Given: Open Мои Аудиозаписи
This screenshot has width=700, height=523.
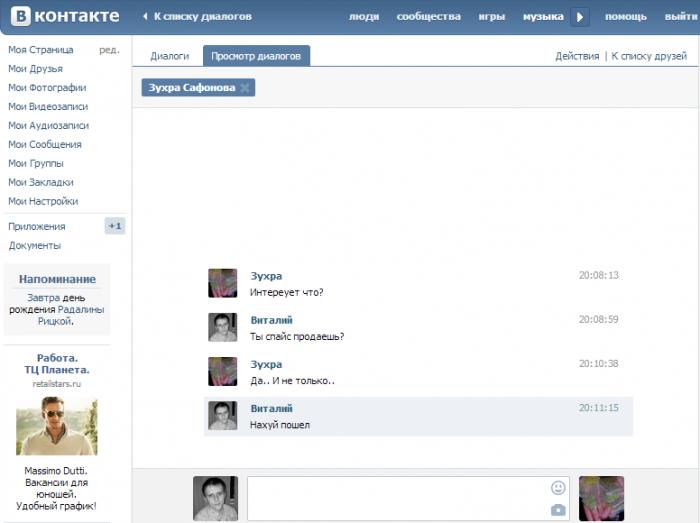Looking at the screenshot, I should [x=48, y=126].
